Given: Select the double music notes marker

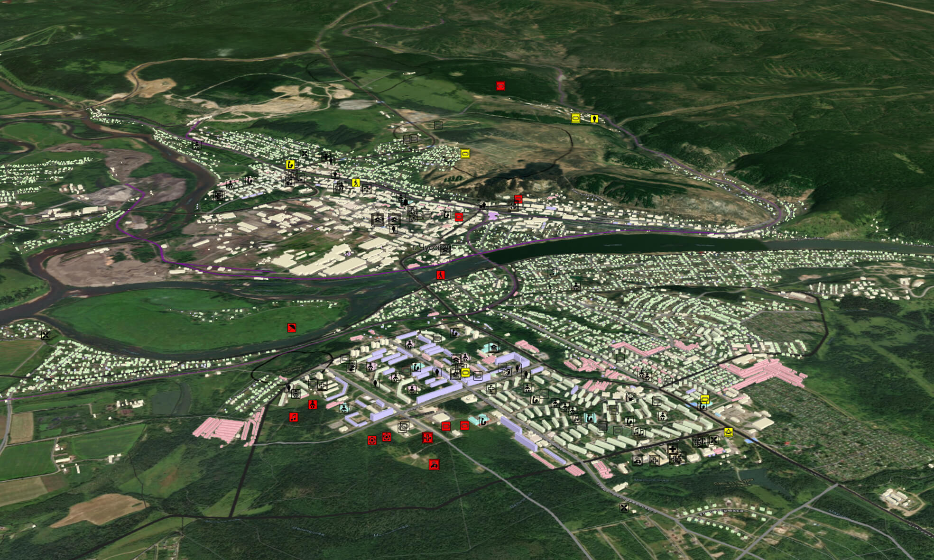Looking at the screenshot, I should pyautogui.click(x=638, y=431).
